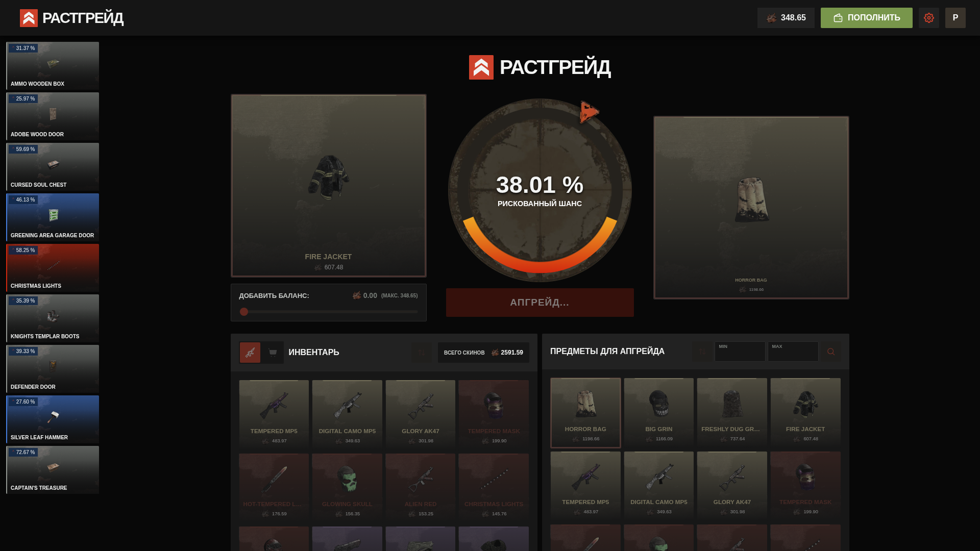Click the large central РАСТГРЕЙД logo
The width and height of the screenshot is (980, 551).
(x=540, y=67)
